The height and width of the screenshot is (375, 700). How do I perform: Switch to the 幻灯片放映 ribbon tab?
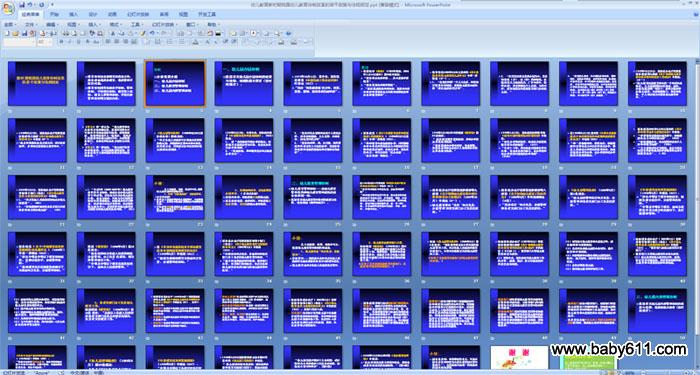[138, 14]
